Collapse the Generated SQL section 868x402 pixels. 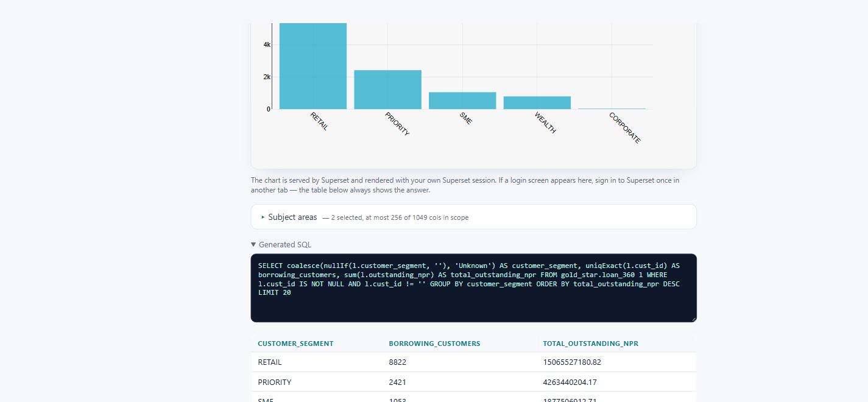pos(281,245)
